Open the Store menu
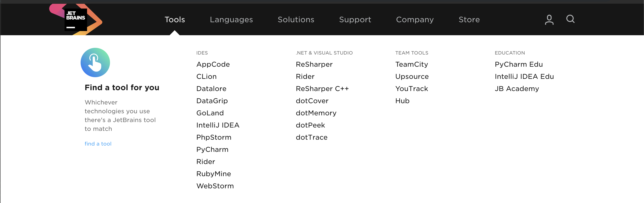644x203 pixels. pyautogui.click(x=469, y=20)
